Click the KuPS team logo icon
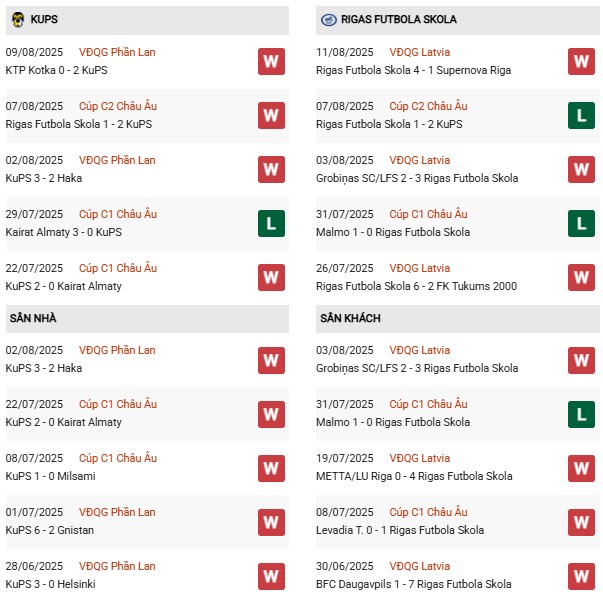The width and height of the screenshot is (603, 597). click(x=18, y=19)
